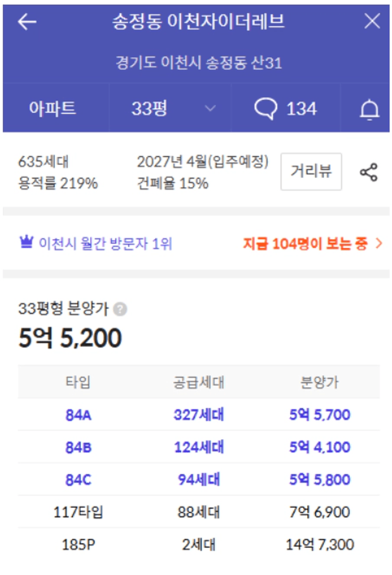Viewport: 392px width, 575px height.
Task: Click the 건폐율 15% text
Action: [173, 183]
